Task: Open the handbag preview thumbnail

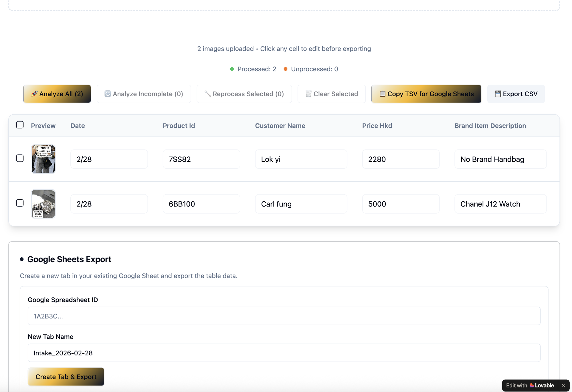Action: (x=43, y=159)
